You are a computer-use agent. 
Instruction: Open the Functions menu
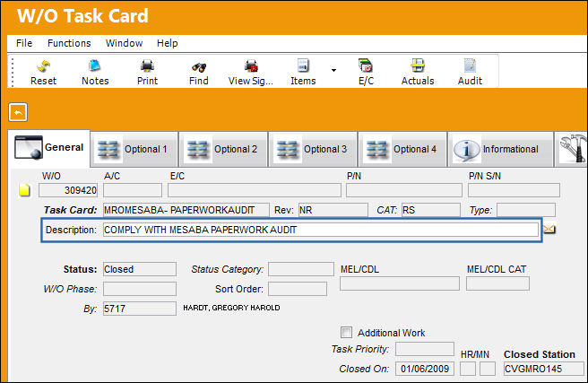point(69,43)
